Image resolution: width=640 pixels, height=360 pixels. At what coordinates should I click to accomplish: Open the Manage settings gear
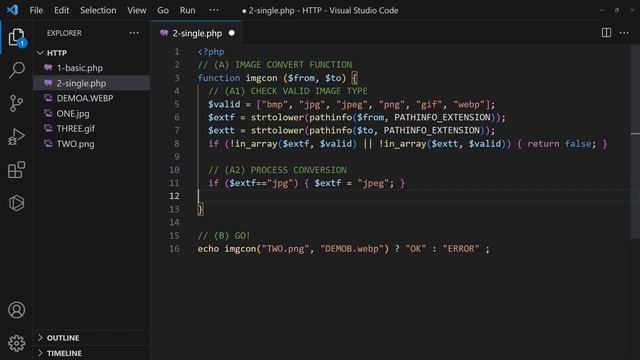point(16,343)
